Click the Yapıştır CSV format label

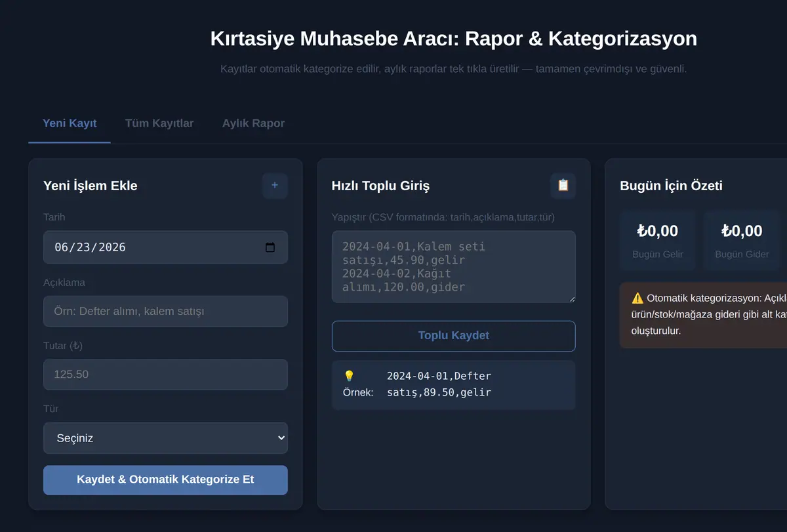click(443, 217)
